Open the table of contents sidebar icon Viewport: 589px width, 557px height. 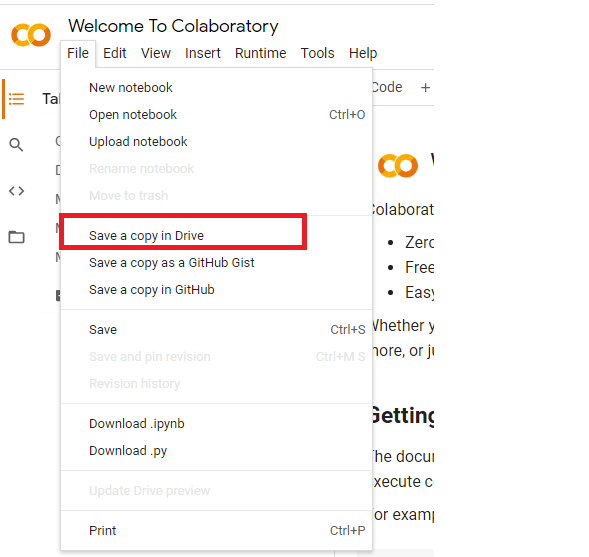tap(16, 99)
